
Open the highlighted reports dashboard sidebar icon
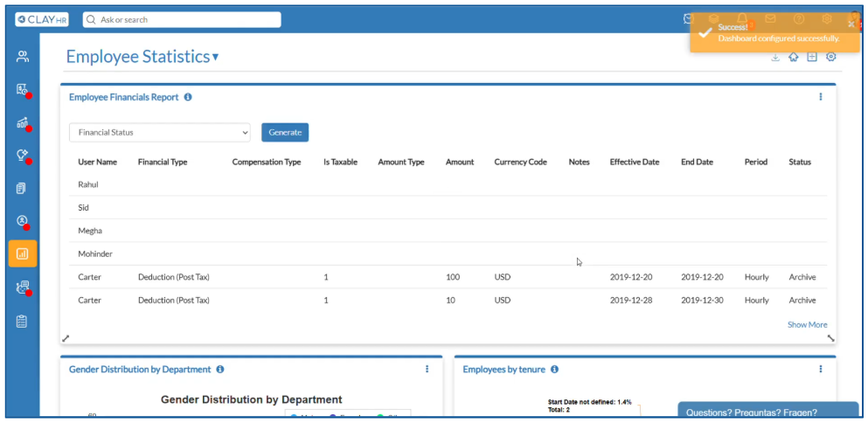23,253
